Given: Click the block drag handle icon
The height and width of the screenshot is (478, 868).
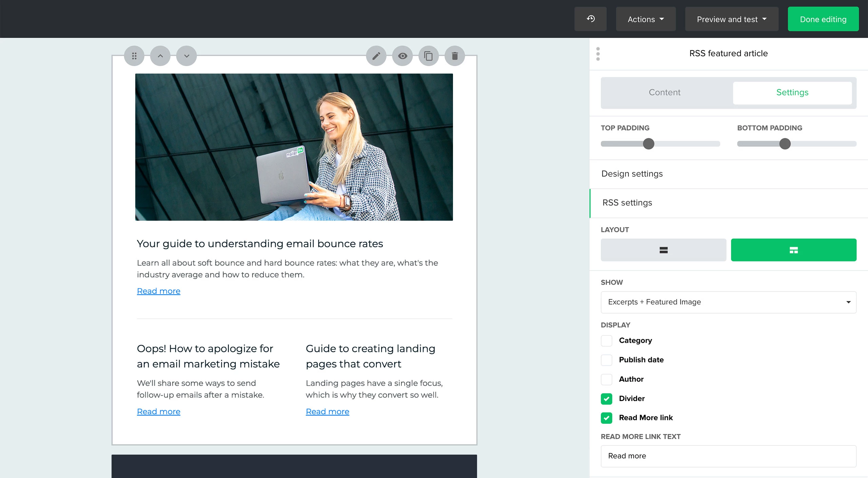Looking at the screenshot, I should pyautogui.click(x=134, y=56).
